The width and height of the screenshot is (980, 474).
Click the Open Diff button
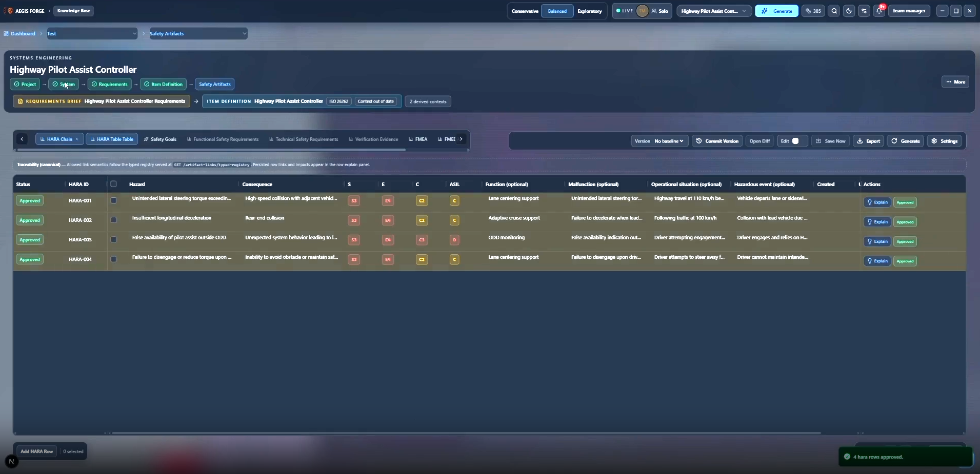tap(759, 141)
